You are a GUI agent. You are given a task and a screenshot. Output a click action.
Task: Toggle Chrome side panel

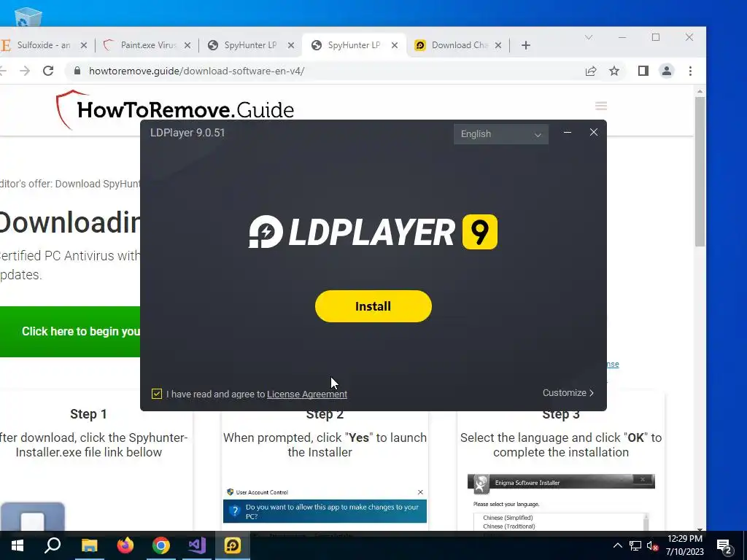[x=643, y=71]
